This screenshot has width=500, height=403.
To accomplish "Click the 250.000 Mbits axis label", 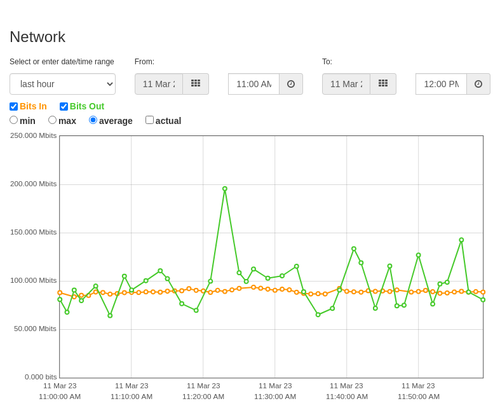I will [x=33, y=135].
